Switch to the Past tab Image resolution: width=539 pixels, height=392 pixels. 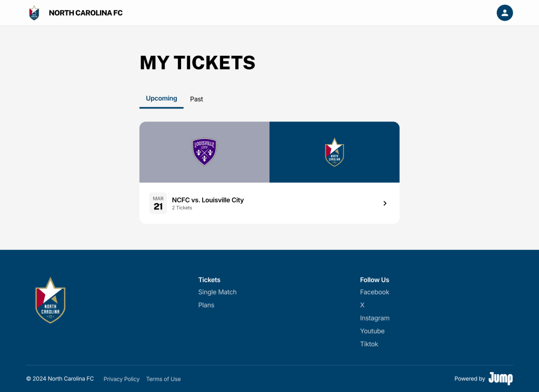[x=197, y=99]
